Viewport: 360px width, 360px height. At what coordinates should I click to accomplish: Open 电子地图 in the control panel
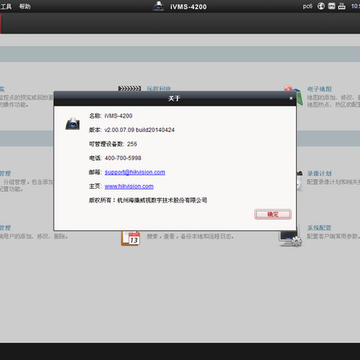click(x=319, y=89)
